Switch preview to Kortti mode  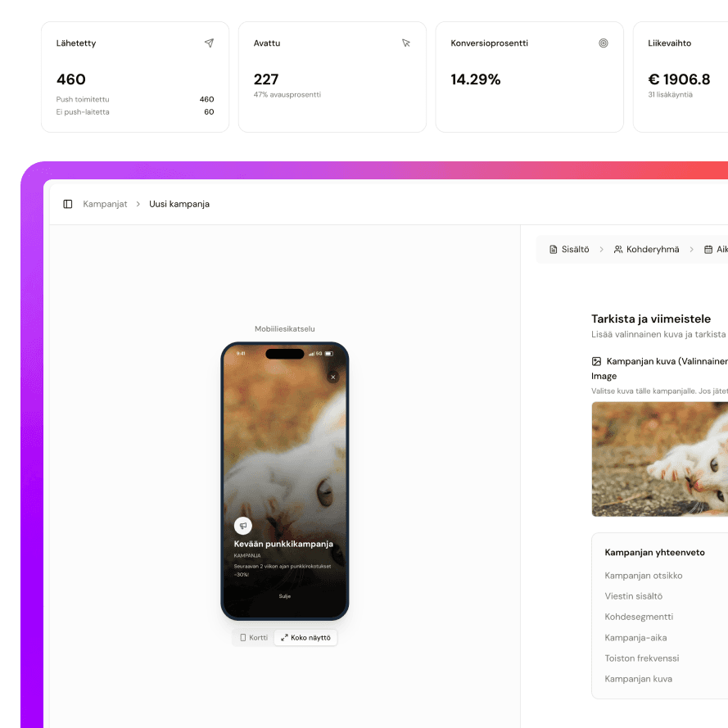click(254, 637)
